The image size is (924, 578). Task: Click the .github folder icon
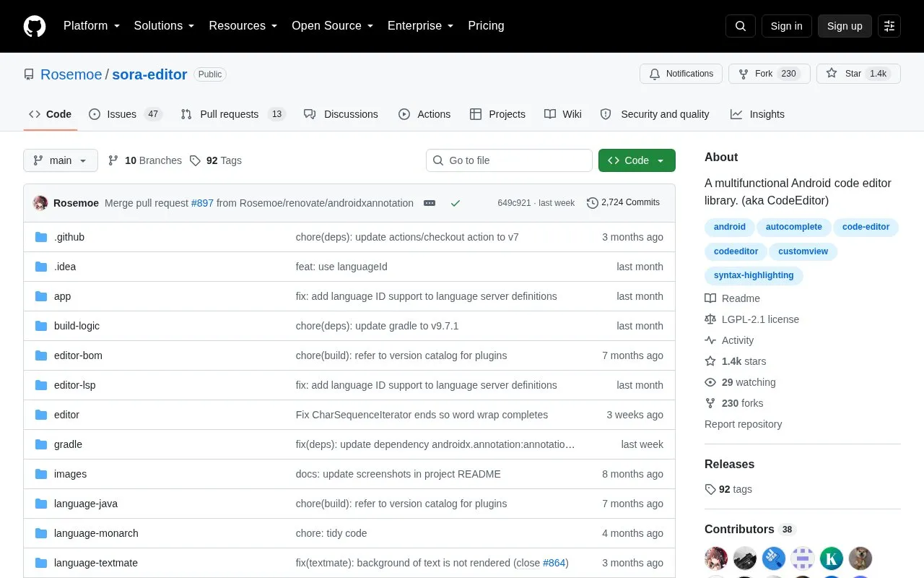(x=41, y=237)
